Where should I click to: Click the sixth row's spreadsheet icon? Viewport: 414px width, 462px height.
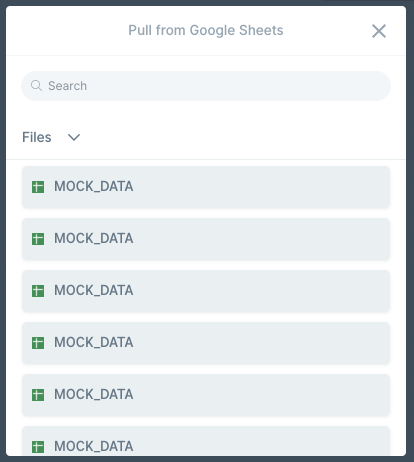[38, 447]
